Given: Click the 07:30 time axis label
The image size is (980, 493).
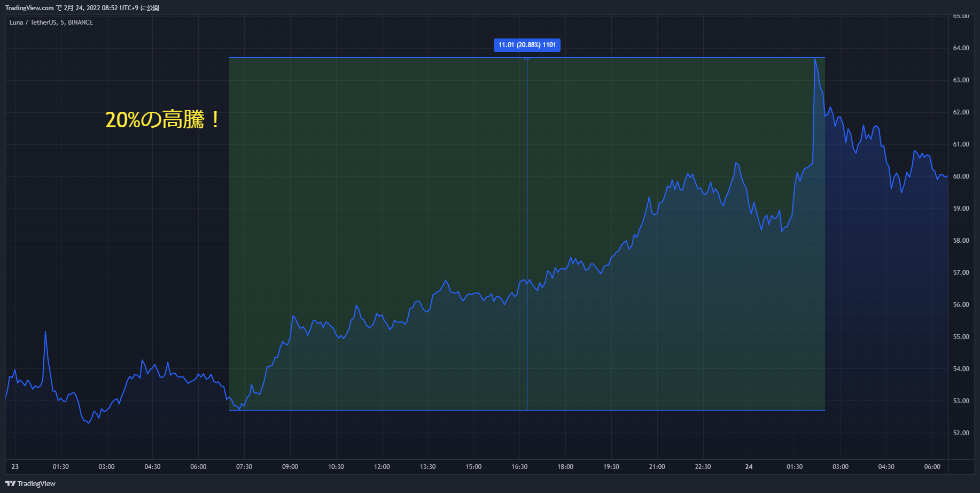Looking at the screenshot, I should coord(244,467).
